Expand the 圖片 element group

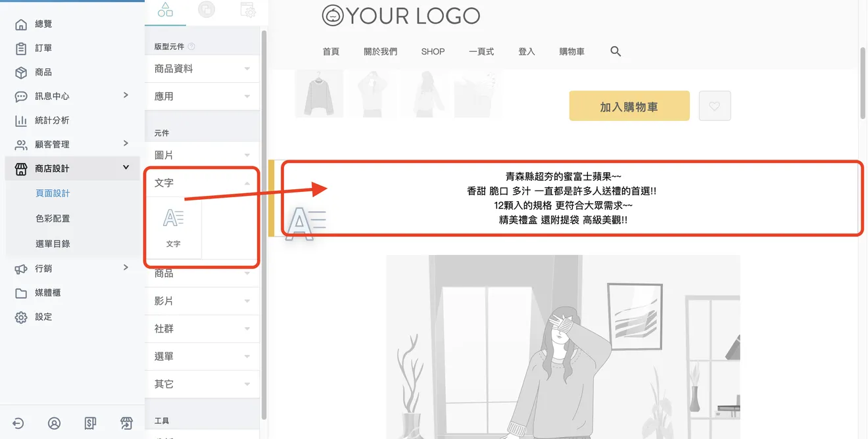(x=203, y=155)
